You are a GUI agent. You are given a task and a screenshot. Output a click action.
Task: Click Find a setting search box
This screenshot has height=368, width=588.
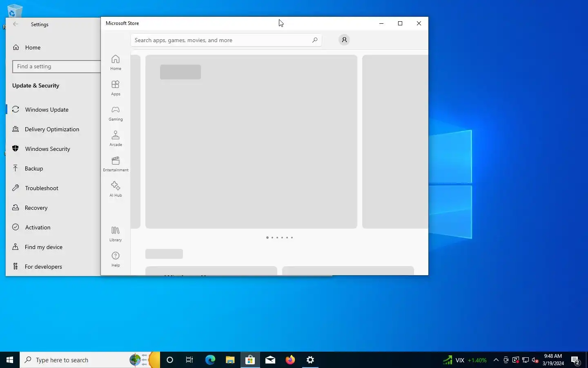click(56, 66)
